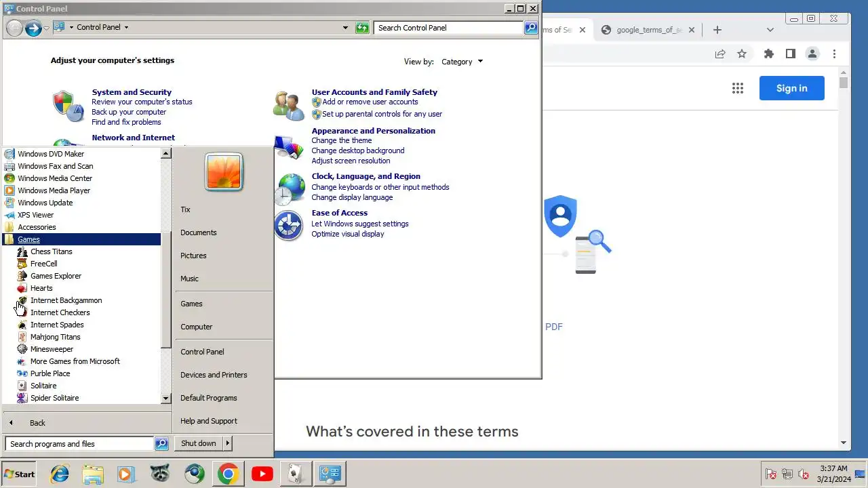Viewport: 868px width, 488px height.
Task: Open Devices and Printers menu item
Action: click(x=214, y=375)
